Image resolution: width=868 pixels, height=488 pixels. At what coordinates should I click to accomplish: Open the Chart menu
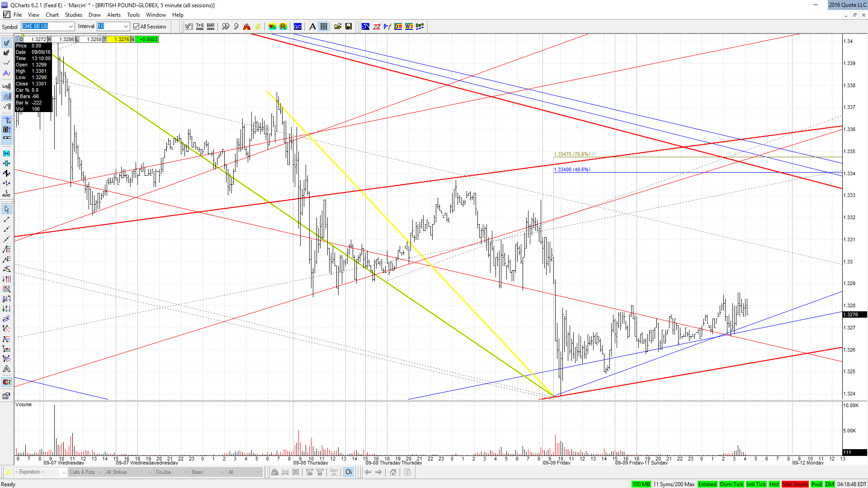[52, 15]
